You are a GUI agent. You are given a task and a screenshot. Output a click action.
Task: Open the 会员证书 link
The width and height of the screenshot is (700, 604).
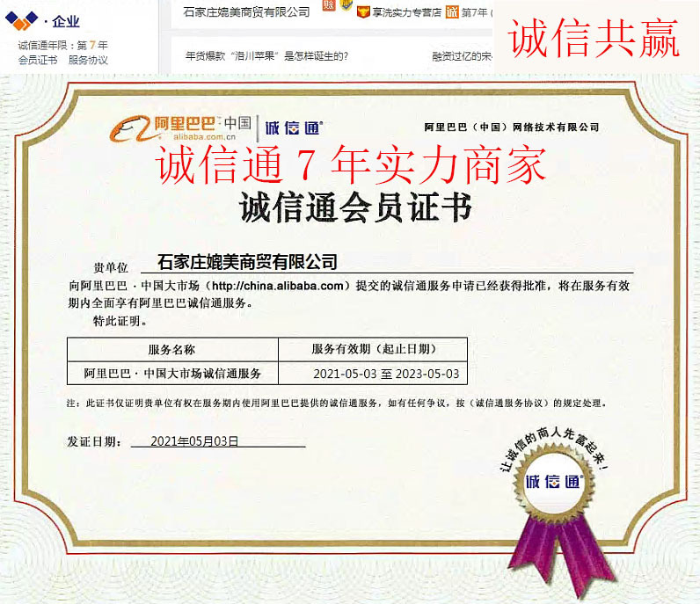pos(38,61)
